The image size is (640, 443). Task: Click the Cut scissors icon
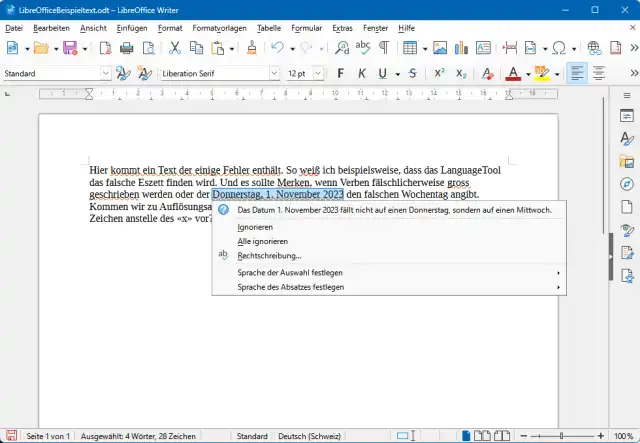pyautogui.click(x=175, y=48)
